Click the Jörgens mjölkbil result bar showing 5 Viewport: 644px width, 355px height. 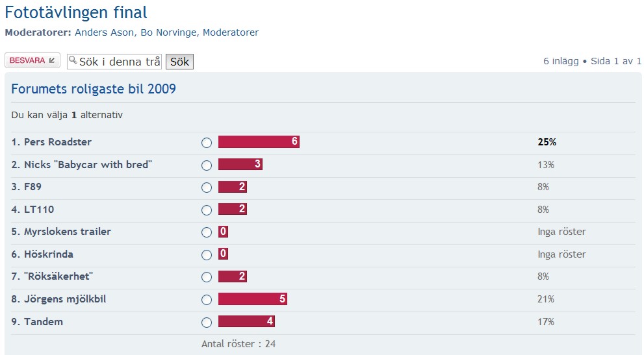(253, 299)
